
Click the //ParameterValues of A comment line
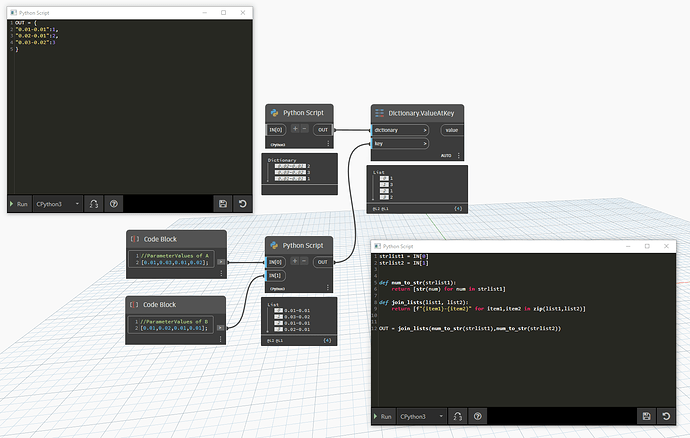click(175, 256)
